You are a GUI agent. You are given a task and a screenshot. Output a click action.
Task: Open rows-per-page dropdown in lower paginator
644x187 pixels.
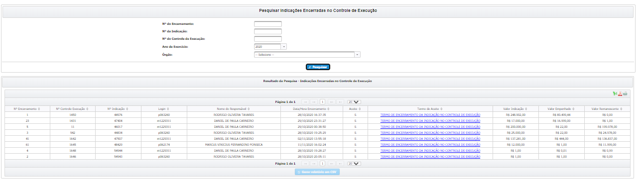pyautogui.click(x=354, y=163)
